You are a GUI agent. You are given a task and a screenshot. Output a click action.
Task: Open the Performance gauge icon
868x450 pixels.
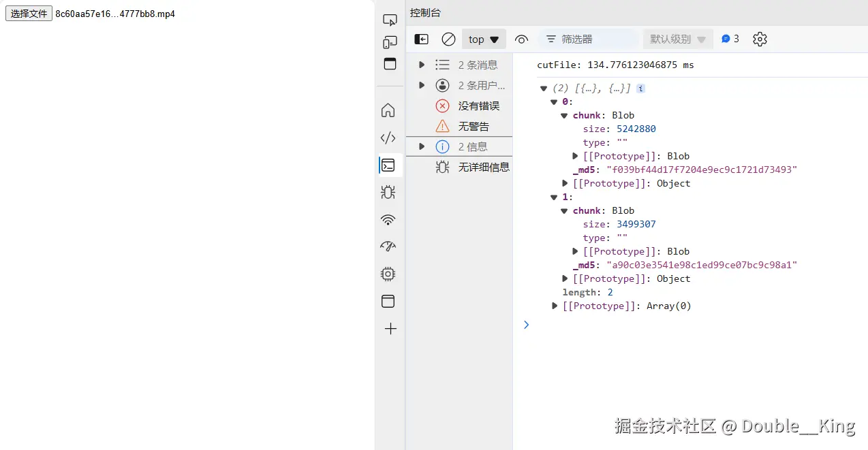[x=388, y=246]
